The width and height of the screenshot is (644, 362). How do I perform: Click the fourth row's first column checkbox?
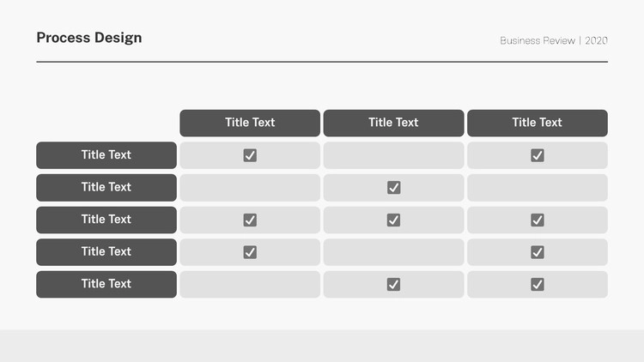coord(250,252)
